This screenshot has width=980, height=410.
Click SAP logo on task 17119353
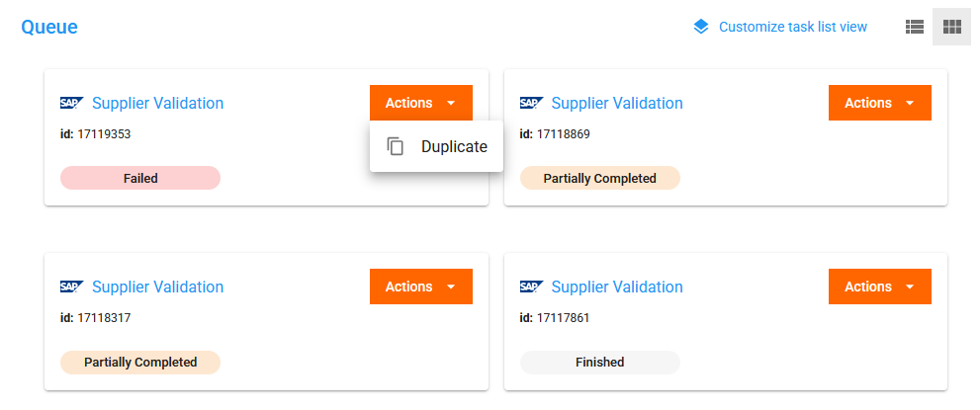click(72, 103)
